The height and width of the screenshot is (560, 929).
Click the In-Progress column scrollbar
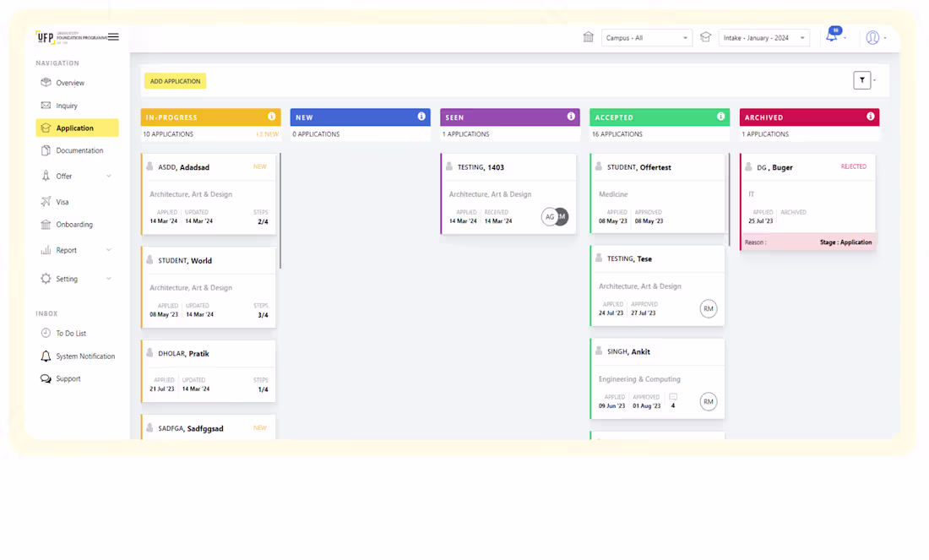[x=280, y=210]
